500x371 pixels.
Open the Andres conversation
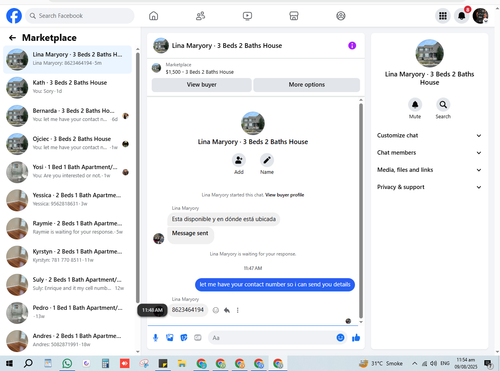(x=67, y=341)
